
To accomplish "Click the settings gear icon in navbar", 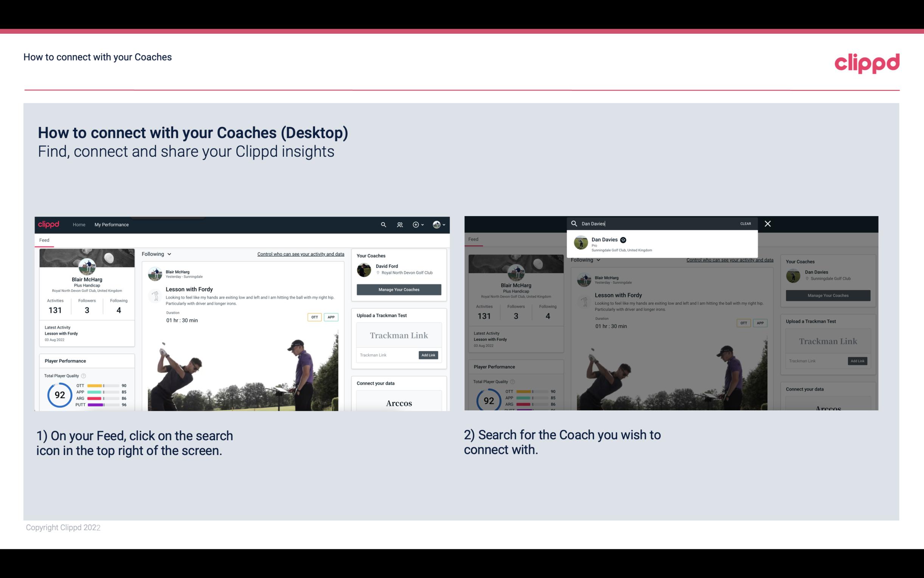I will (416, 224).
